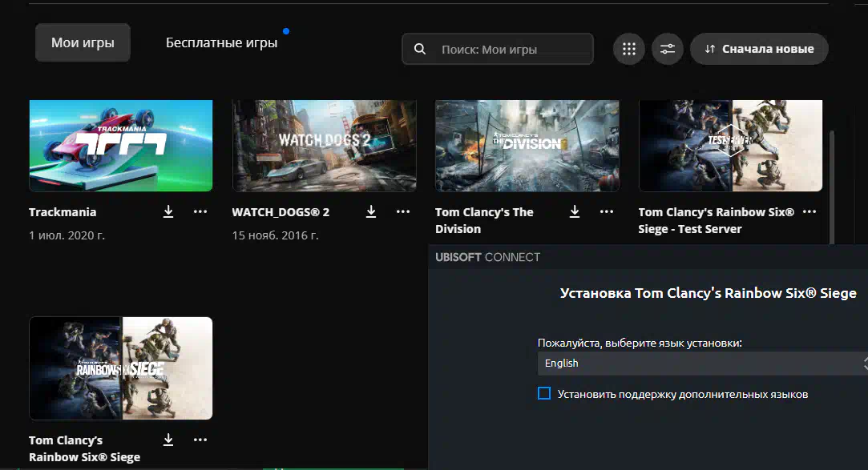
Task: Open the three-dot menu for Trackmania
Action: (200, 211)
